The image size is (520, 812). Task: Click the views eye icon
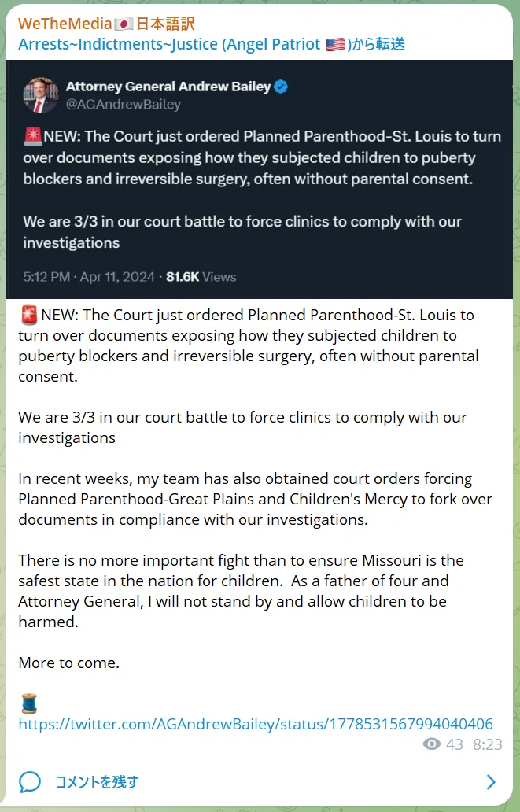[x=431, y=744]
